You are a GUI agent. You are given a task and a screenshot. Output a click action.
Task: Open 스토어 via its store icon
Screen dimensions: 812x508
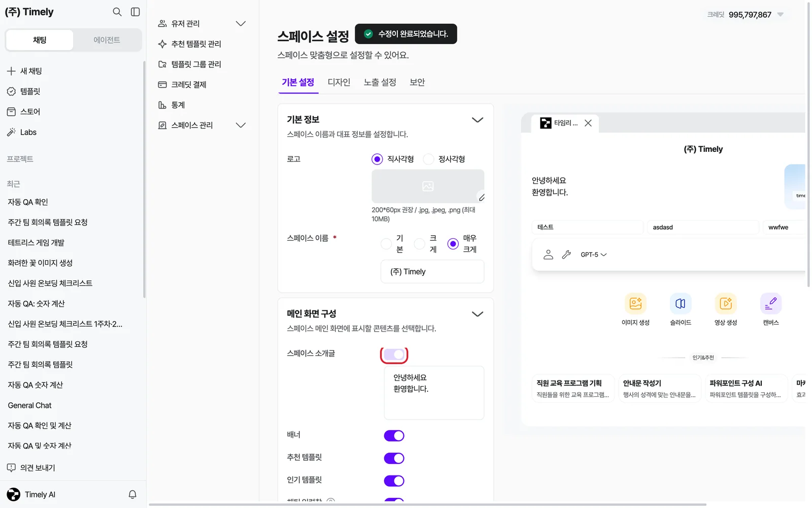coord(11,112)
